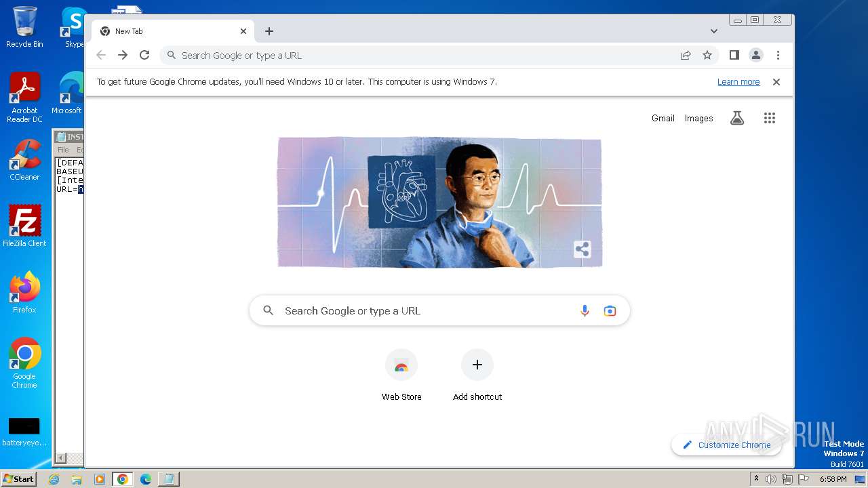Image resolution: width=868 pixels, height=488 pixels.
Task: Reload the page with the refresh icon
Action: 144,56
